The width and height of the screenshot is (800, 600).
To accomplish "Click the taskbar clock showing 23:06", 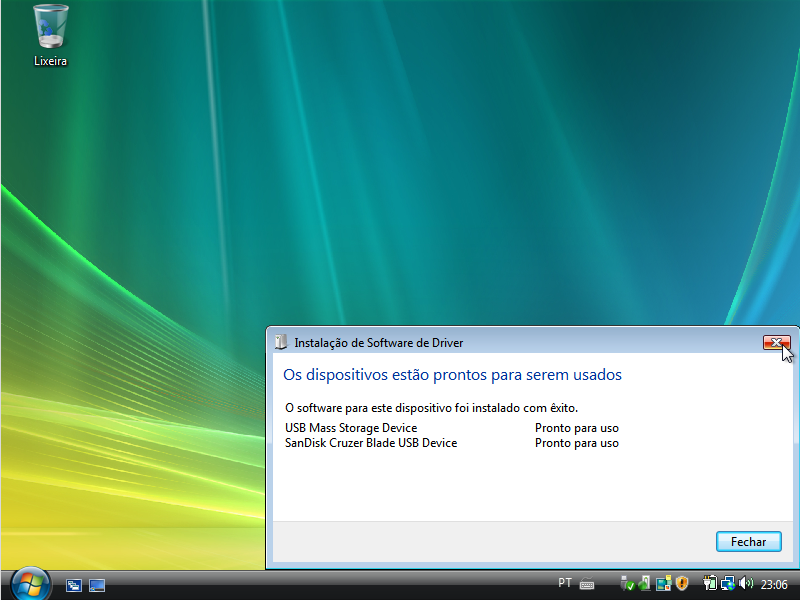I will tap(774, 585).
